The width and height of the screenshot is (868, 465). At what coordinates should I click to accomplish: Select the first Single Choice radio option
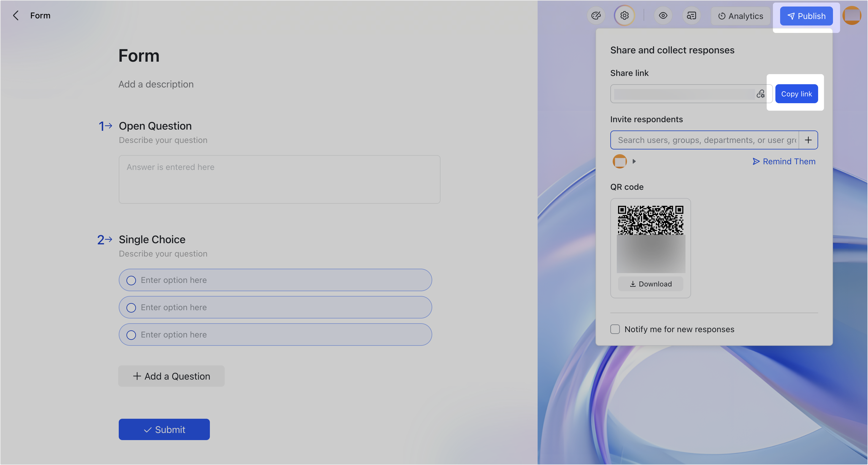coord(131,280)
